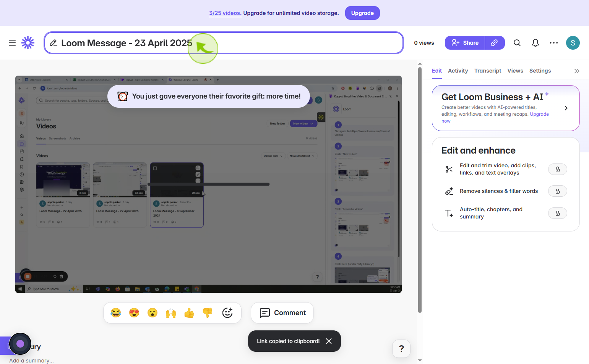
Task: React with the laughing crying emoji
Action: [116, 313]
